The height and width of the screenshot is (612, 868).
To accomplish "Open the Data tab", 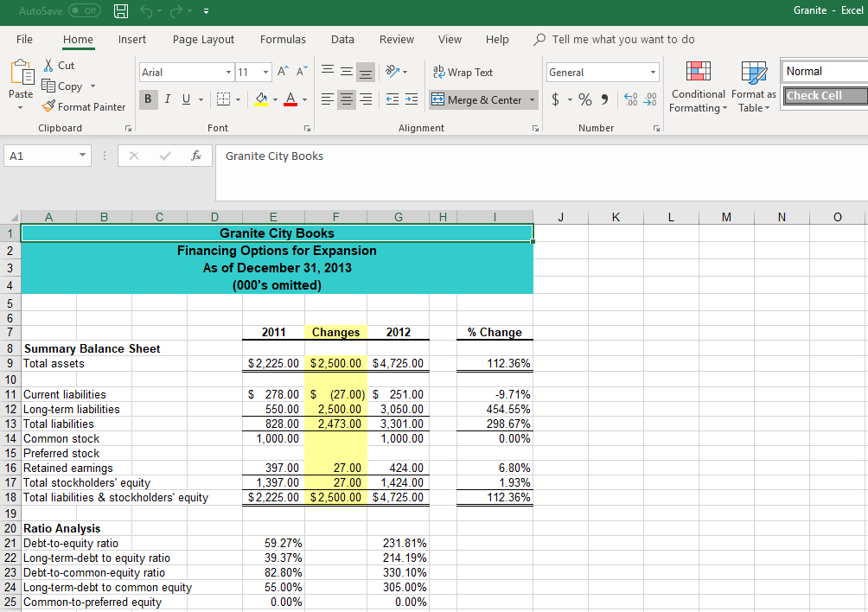I will coord(342,39).
